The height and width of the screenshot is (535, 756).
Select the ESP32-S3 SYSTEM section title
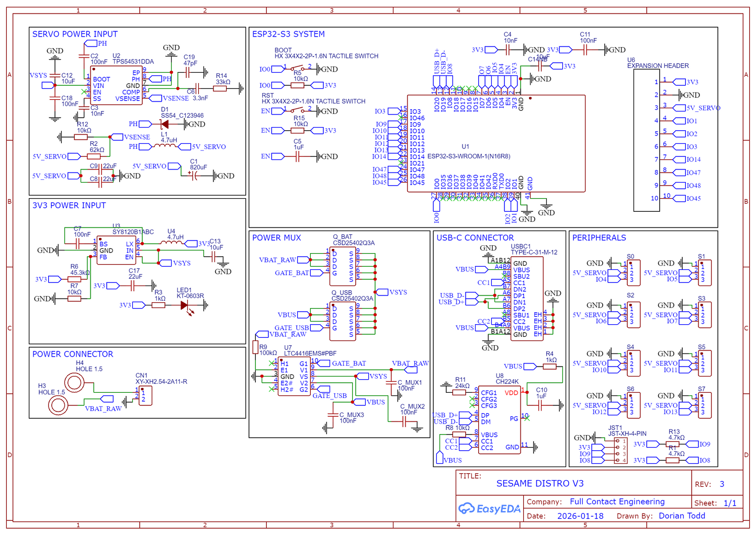[288, 34]
